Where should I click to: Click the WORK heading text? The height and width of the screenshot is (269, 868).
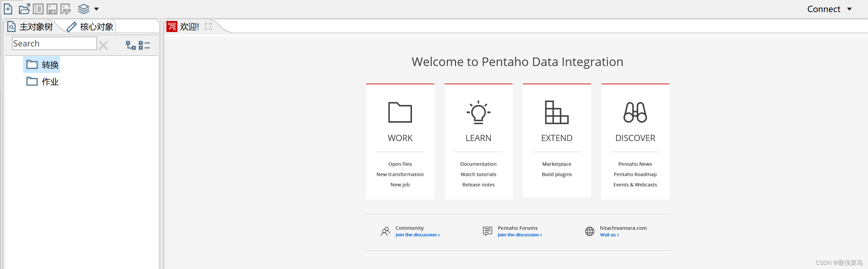pos(400,138)
